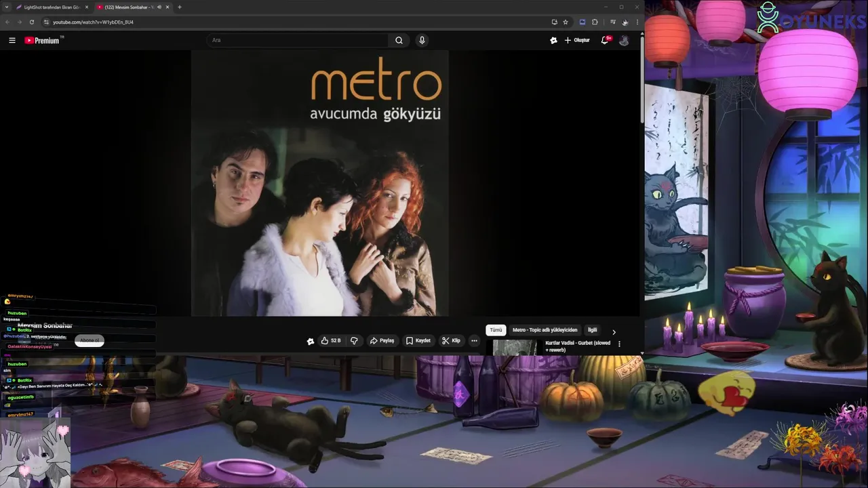Open the YouTube hamburger guide menu
The width and height of the screenshot is (868, 488).
click(x=12, y=41)
